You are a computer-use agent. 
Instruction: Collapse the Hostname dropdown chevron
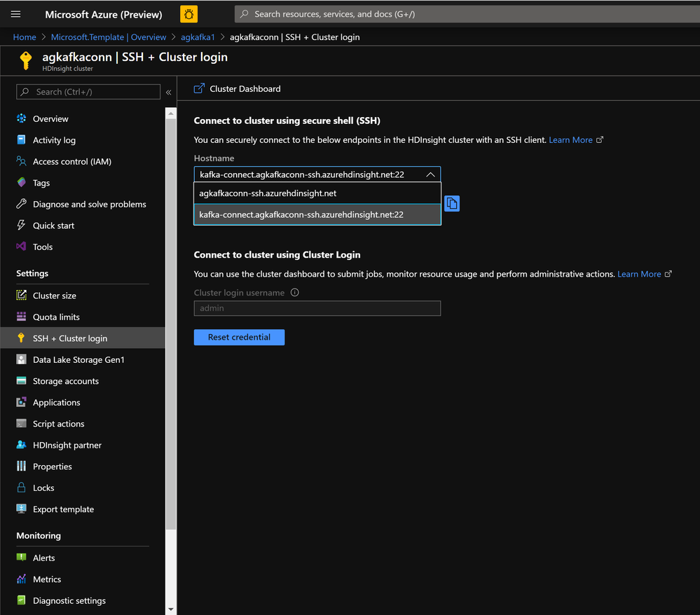[430, 174]
